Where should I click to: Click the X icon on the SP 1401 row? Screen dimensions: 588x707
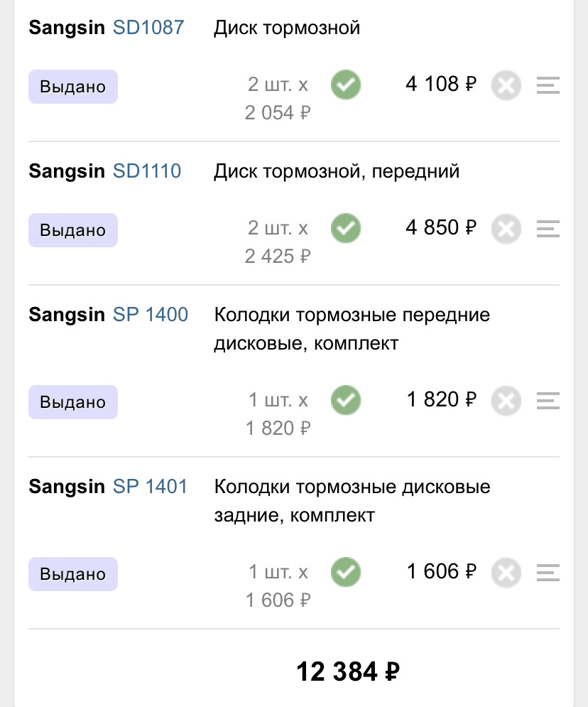[506, 572]
